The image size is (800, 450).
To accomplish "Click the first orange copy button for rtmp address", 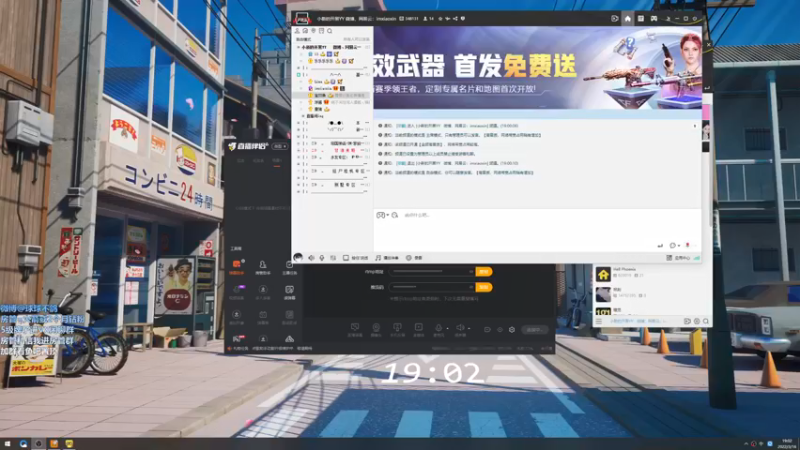I will coord(484,271).
